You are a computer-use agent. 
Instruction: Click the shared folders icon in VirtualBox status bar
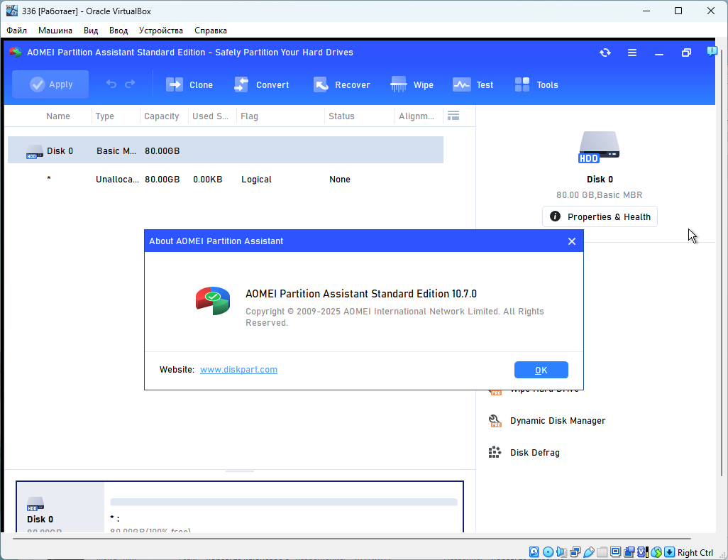coord(602,551)
